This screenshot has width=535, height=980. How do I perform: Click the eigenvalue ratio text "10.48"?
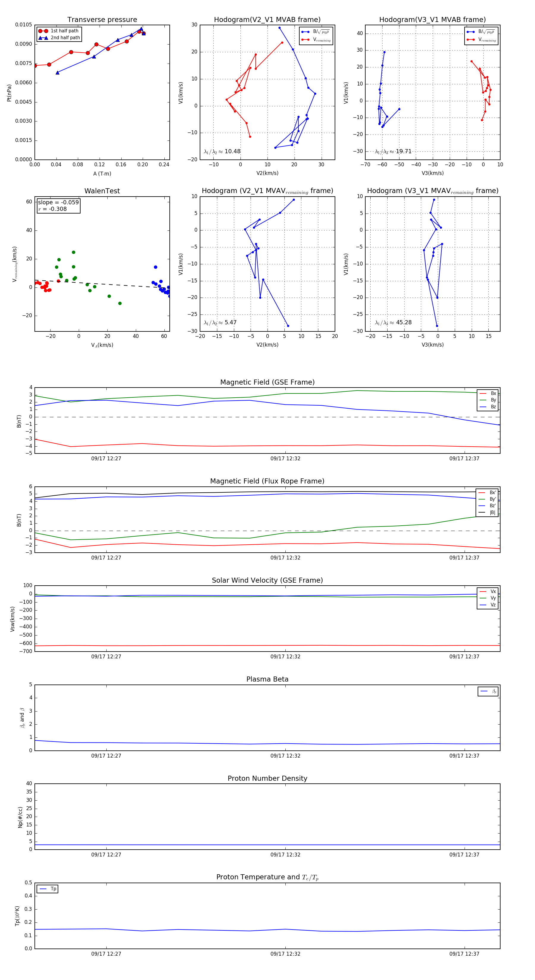coord(232,151)
